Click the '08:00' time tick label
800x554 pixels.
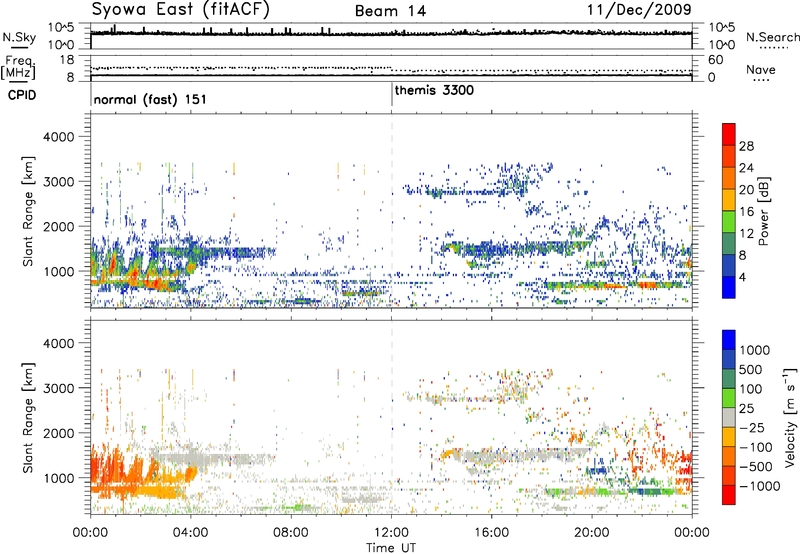(291, 533)
